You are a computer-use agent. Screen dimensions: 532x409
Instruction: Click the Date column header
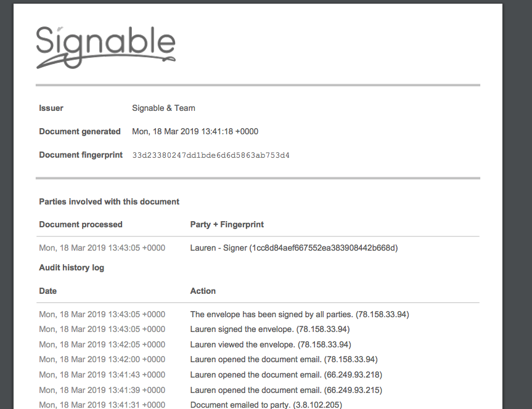click(48, 291)
